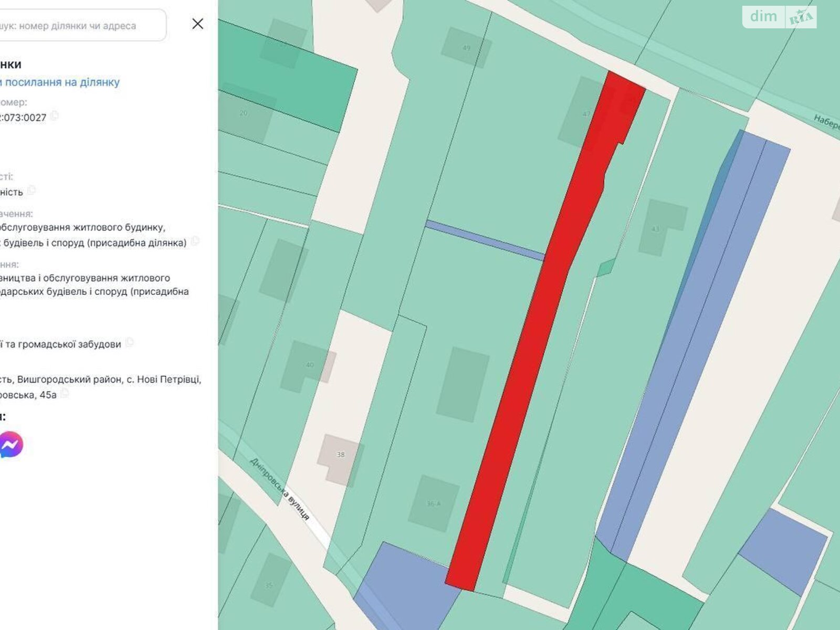
Task: Click the Дніпровська вулиця street label
Action: point(279,489)
